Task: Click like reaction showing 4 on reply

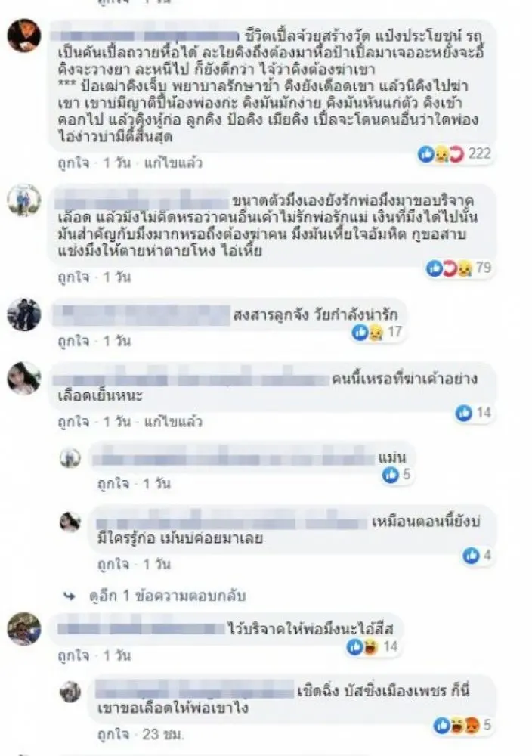Action: [x=477, y=556]
